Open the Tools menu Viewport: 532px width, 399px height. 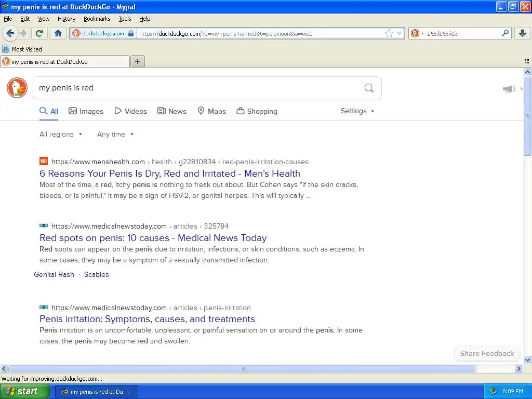click(x=125, y=19)
